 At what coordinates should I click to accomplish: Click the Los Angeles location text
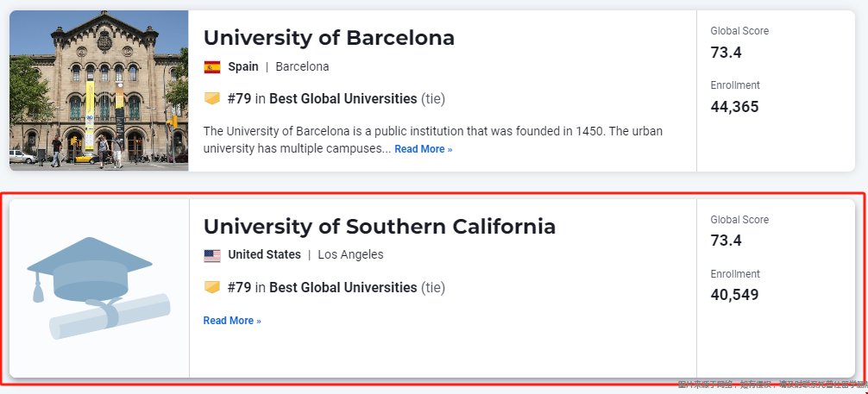pos(350,254)
